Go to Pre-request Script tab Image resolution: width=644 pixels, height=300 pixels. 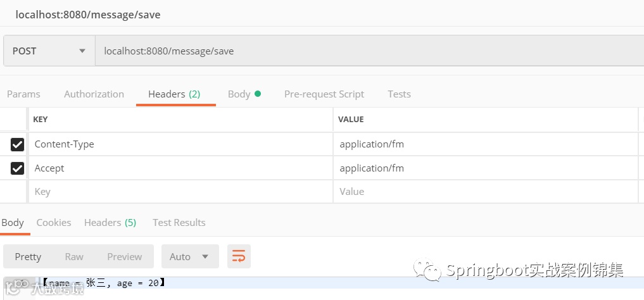pyautogui.click(x=324, y=94)
